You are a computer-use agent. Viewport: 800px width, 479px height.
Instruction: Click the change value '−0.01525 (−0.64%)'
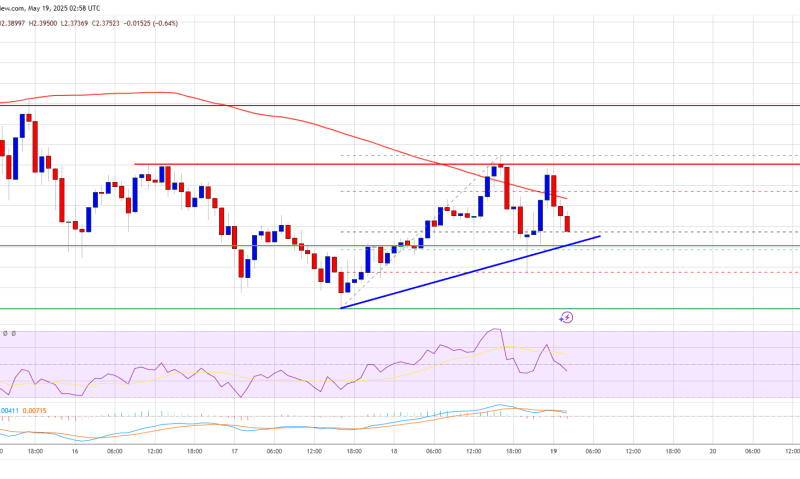pos(151,23)
